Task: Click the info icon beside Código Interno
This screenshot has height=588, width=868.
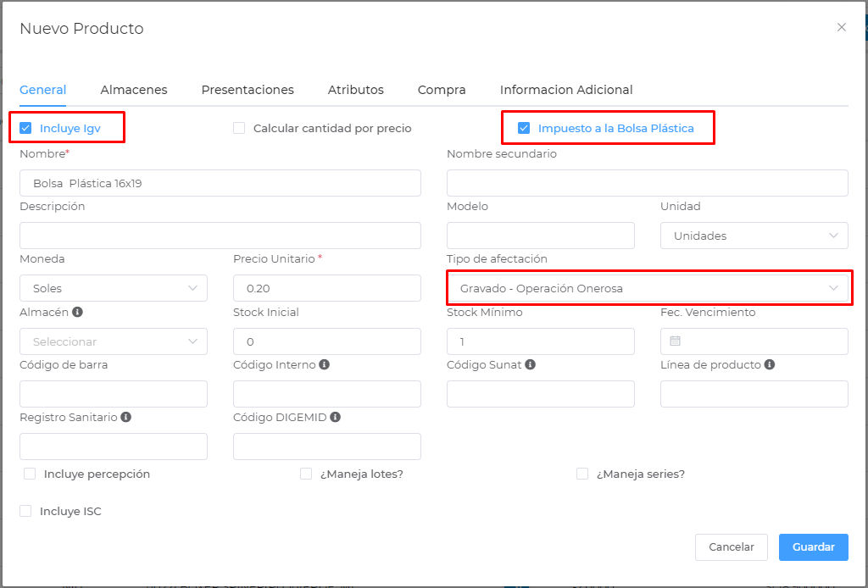Action: (x=325, y=364)
